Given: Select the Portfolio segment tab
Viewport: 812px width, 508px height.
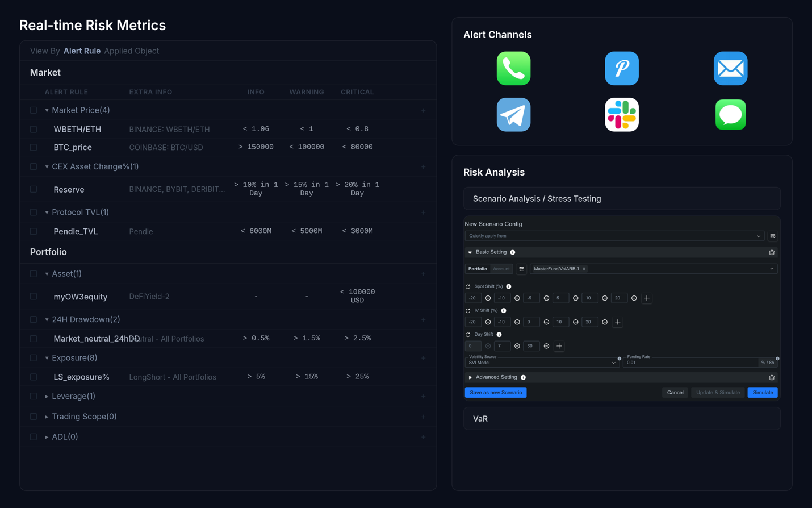Looking at the screenshot, I should pos(478,269).
